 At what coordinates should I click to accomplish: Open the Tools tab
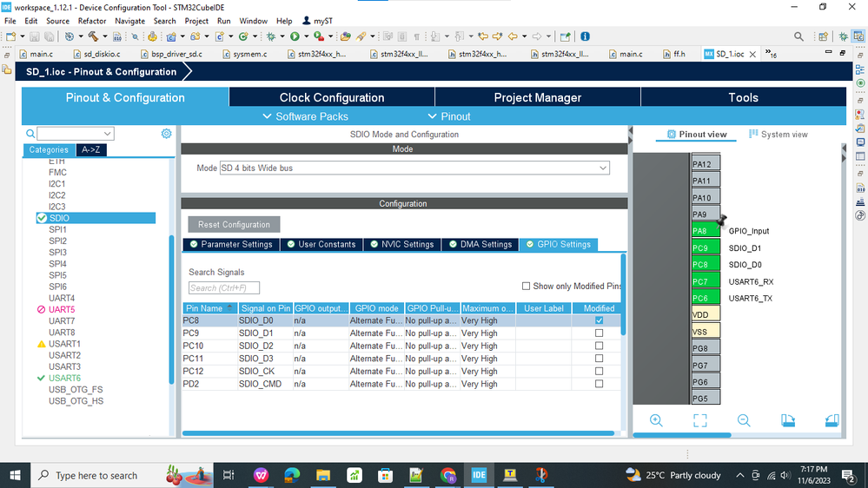click(x=743, y=97)
